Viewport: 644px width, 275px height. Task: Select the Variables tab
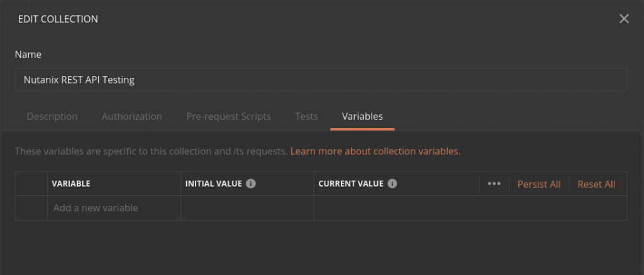pyautogui.click(x=362, y=116)
